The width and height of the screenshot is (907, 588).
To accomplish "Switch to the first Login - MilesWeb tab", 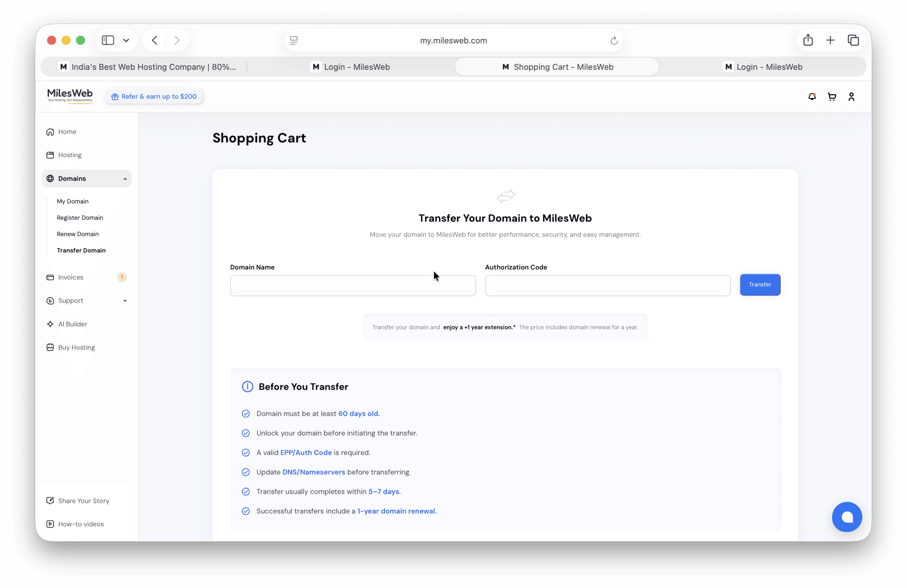I will pyautogui.click(x=351, y=67).
